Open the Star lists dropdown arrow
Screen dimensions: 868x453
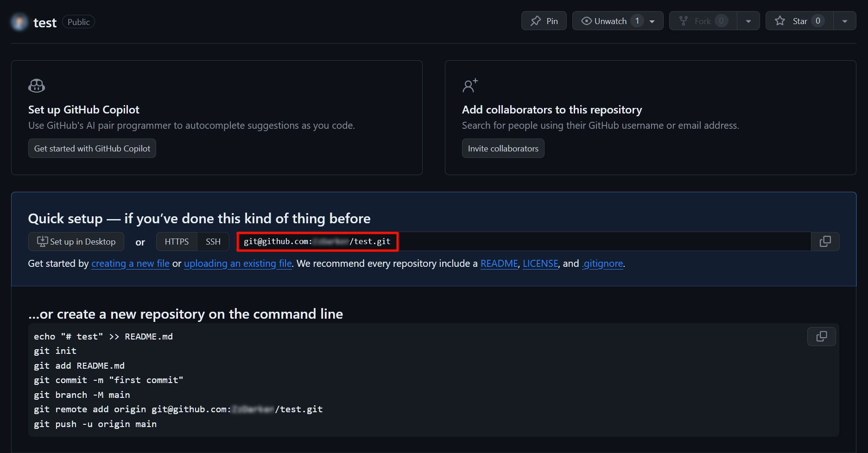click(845, 21)
